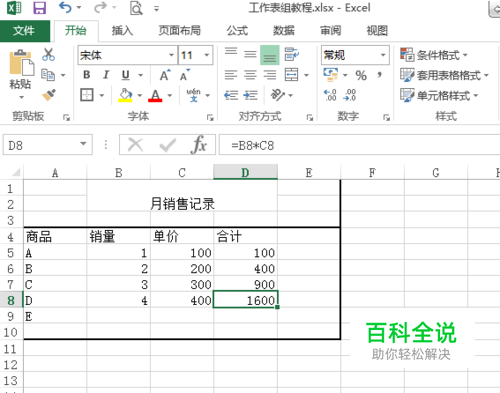This screenshot has height=393, width=500.
Task: Open number group dialog launcher
Action: 386,117
